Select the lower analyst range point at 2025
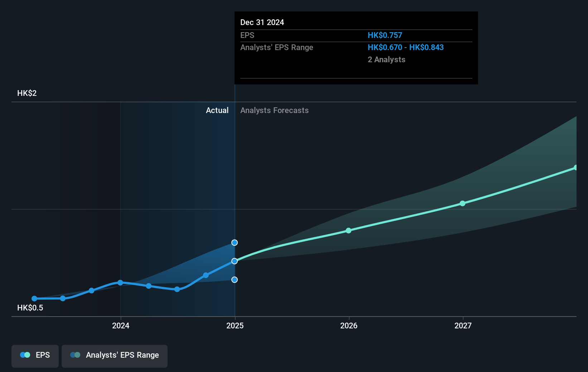The image size is (588, 372). 235,280
